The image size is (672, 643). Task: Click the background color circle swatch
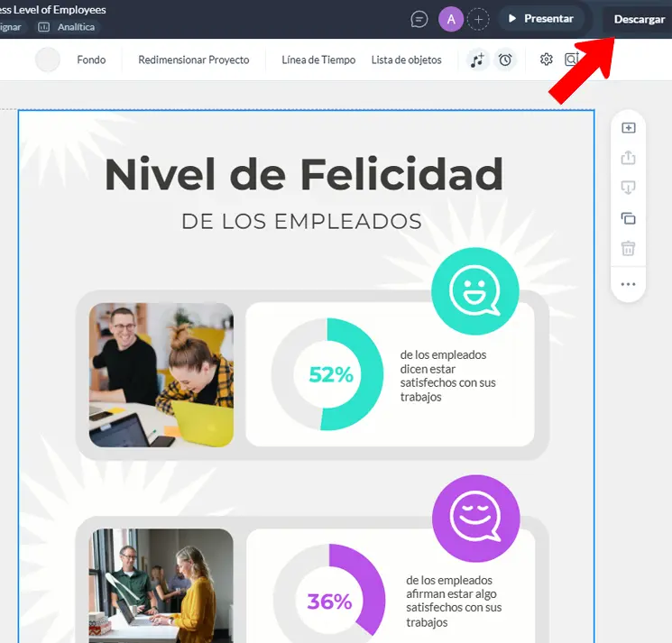point(48,60)
